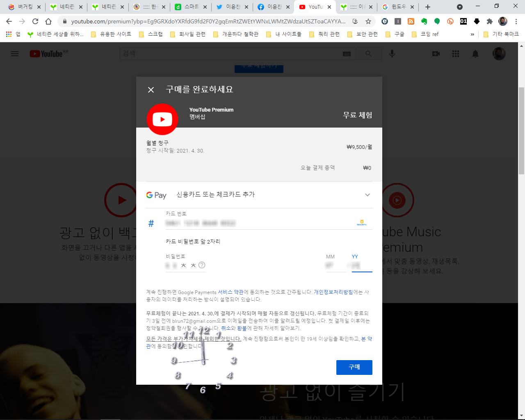
Task: Open Chrome extensions puzzle menu
Action: (x=490, y=21)
